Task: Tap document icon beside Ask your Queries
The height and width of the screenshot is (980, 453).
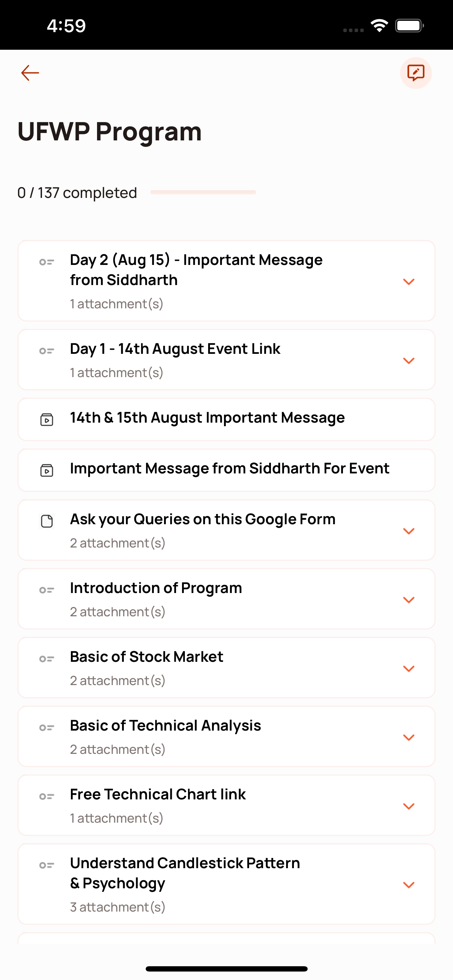Action: pyautogui.click(x=47, y=521)
